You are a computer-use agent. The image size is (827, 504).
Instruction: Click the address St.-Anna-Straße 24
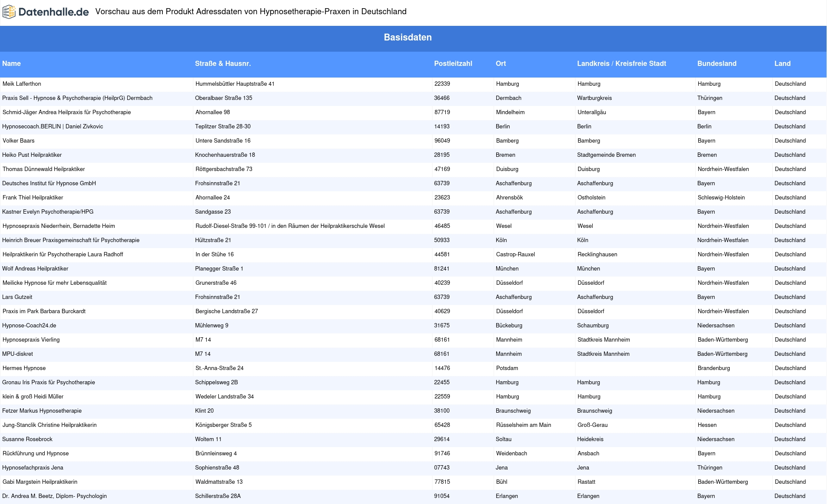(x=220, y=368)
